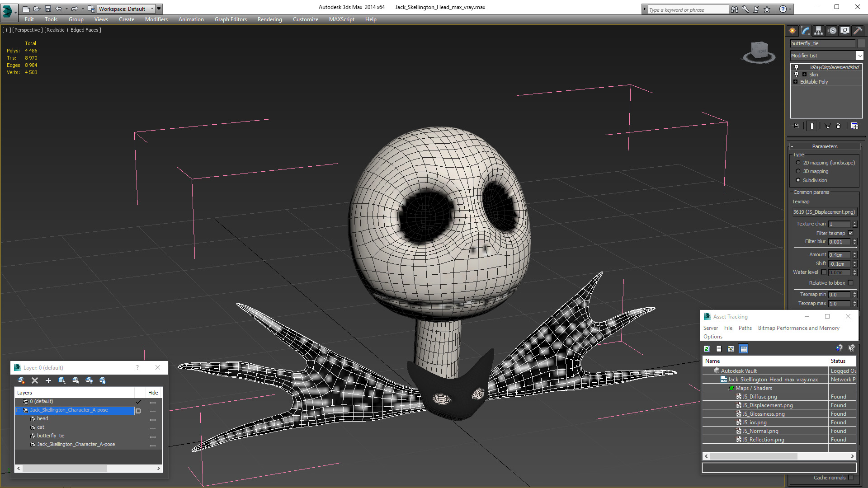Open the Hierarchy command panel tab
Image resolution: width=868 pixels, height=488 pixels.
click(x=819, y=31)
